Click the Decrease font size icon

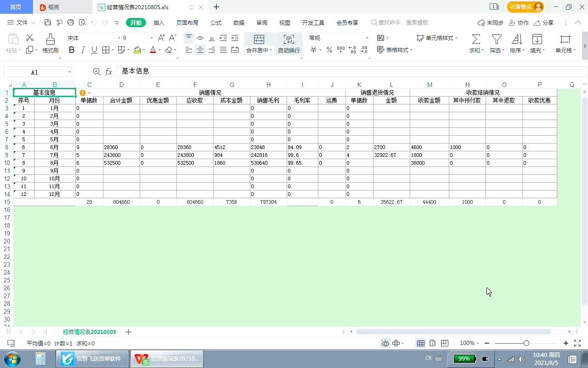(173, 38)
